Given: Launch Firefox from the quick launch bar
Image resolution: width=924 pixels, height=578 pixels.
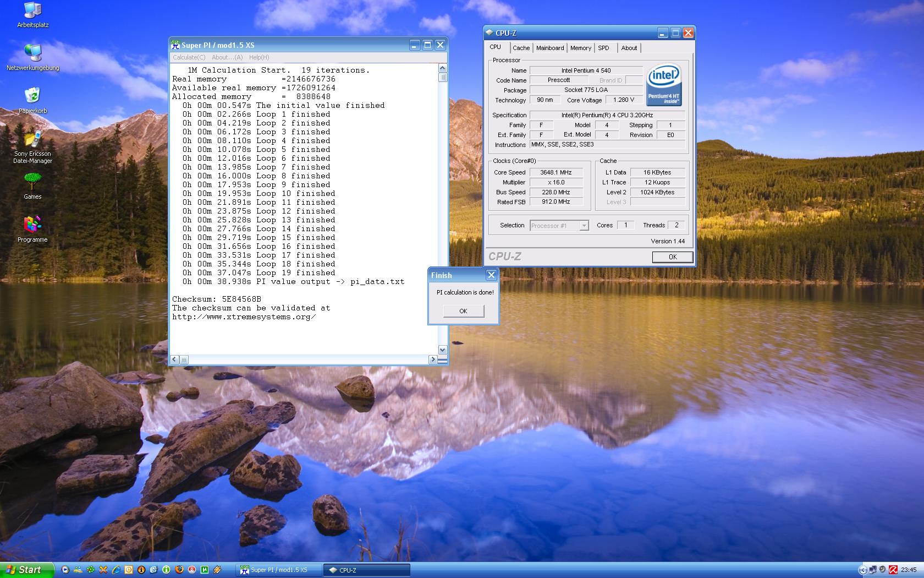Looking at the screenshot, I should coord(179,570).
